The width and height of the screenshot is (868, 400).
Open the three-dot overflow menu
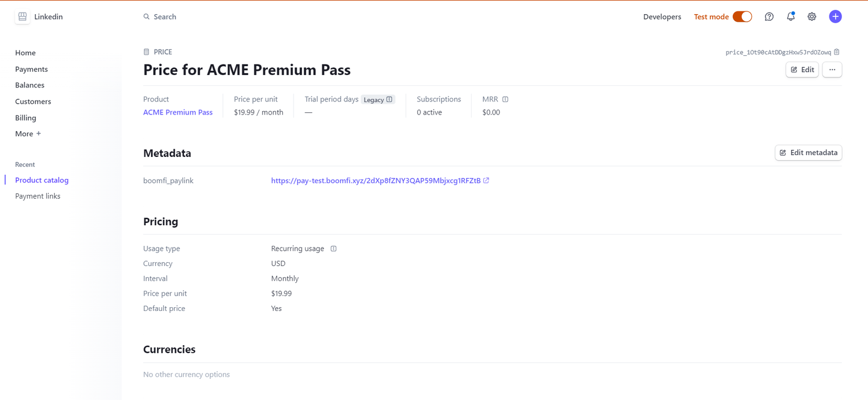tap(832, 69)
